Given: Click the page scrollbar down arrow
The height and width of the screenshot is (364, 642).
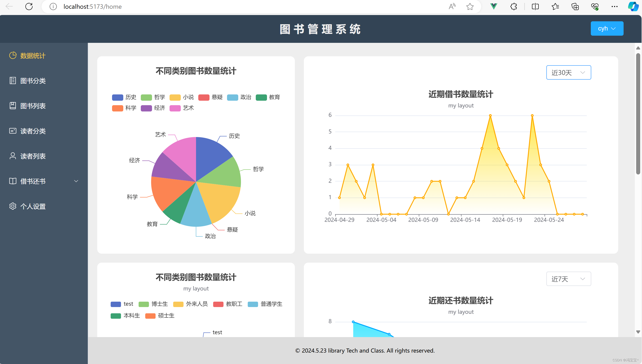Looking at the screenshot, I should tap(638, 332).
